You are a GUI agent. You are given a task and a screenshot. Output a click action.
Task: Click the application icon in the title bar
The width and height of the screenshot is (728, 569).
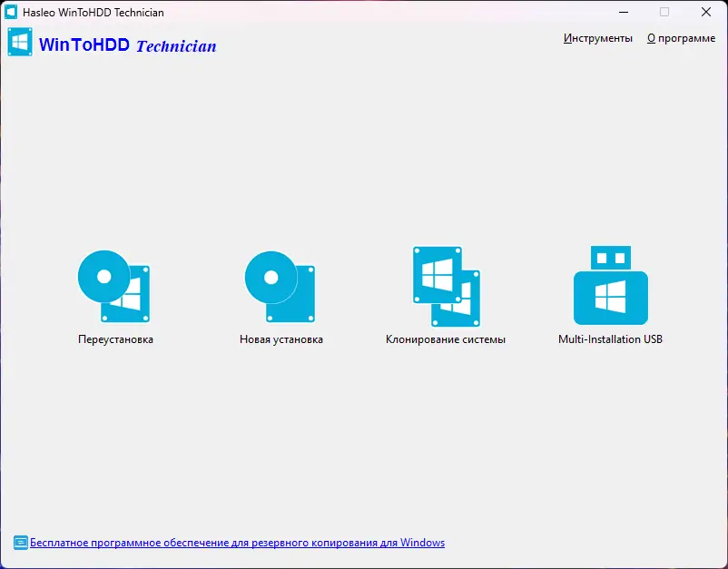click(x=13, y=13)
